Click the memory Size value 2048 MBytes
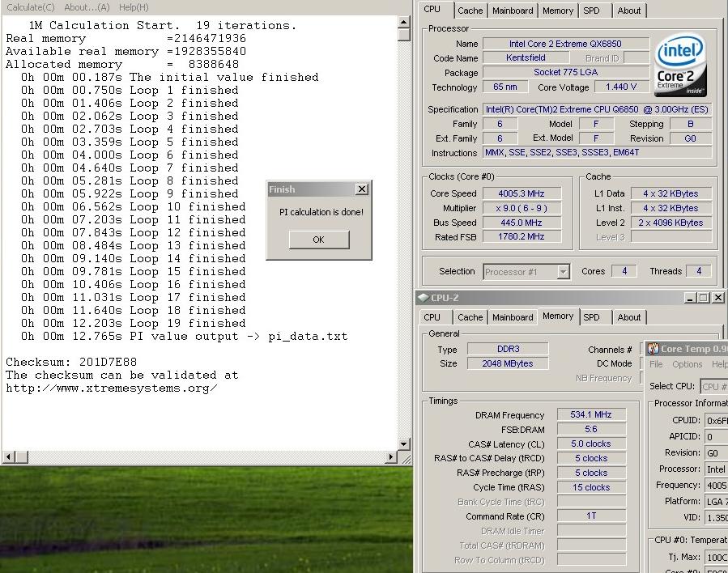 point(508,363)
